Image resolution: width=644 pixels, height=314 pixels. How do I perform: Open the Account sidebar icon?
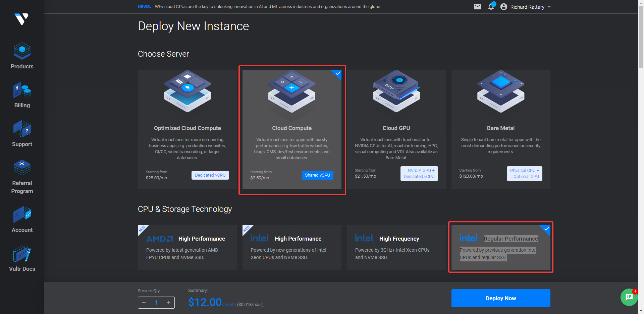22,214
